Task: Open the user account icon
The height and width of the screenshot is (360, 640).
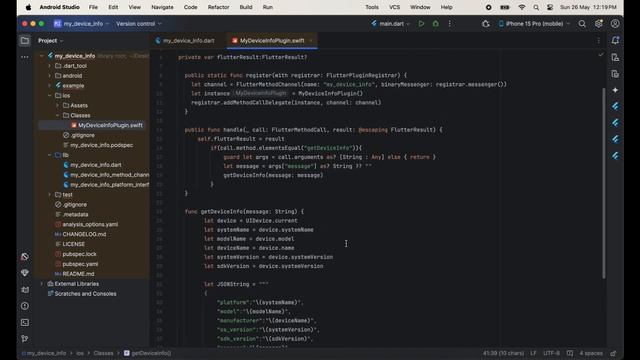Action: tap(615, 24)
